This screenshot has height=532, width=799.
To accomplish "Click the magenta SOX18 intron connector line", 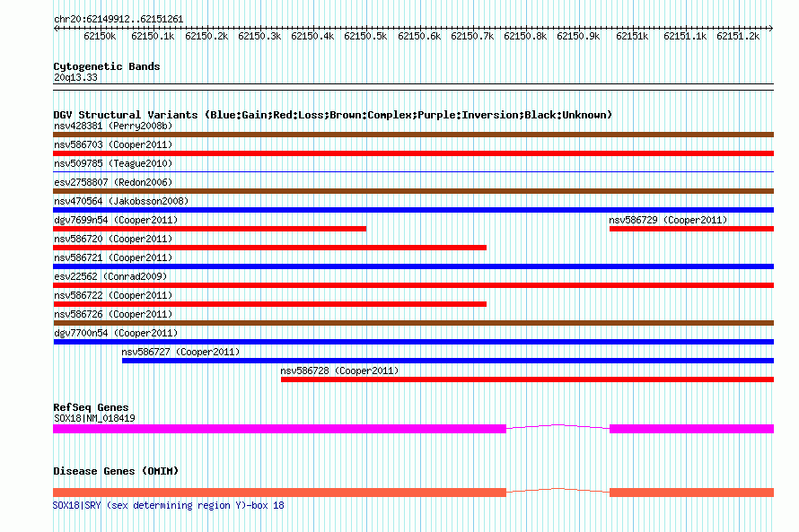I will (558, 425).
